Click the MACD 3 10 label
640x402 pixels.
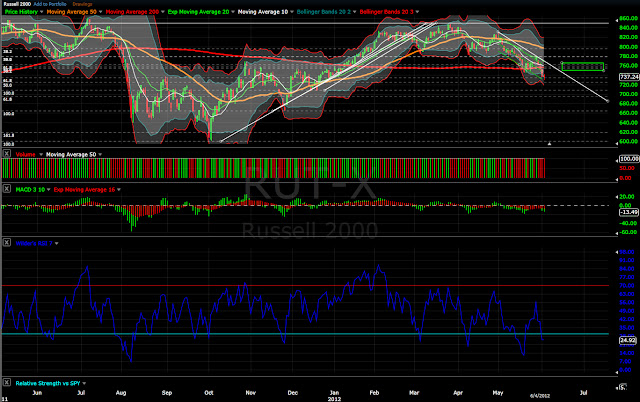30,190
